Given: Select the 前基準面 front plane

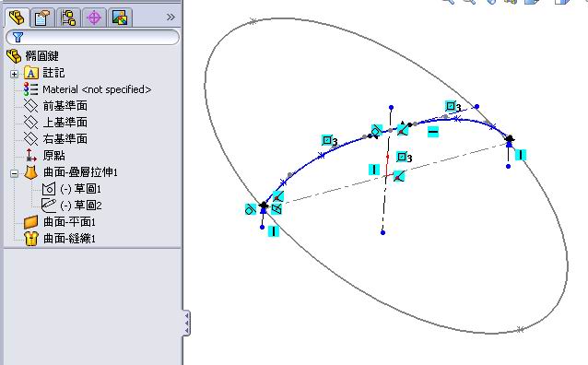Looking at the screenshot, I should pyautogui.click(x=65, y=106).
